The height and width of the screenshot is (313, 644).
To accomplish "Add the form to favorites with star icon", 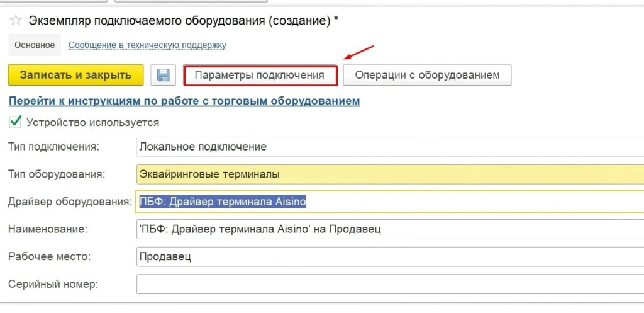I will (16, 20).
